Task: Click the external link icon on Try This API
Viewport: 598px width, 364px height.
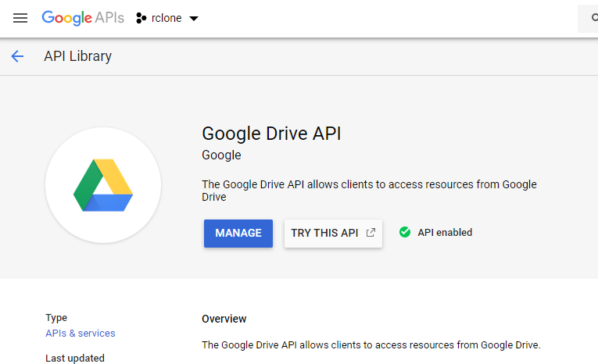Action: (x=371, y=233)
